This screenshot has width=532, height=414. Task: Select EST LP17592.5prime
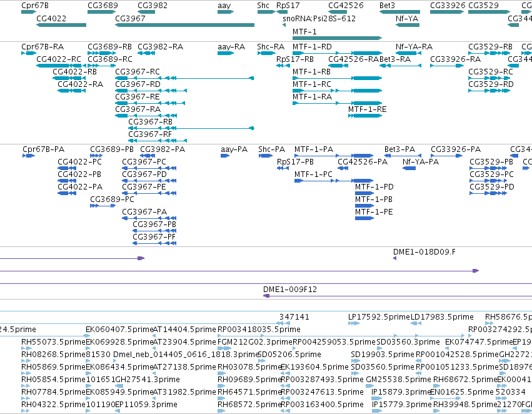[x=379, y=317]
